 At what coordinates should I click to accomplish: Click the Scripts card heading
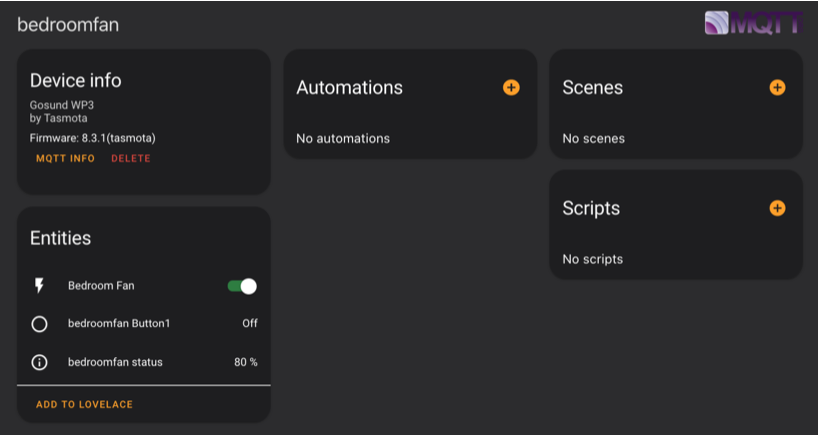[591, 208]
